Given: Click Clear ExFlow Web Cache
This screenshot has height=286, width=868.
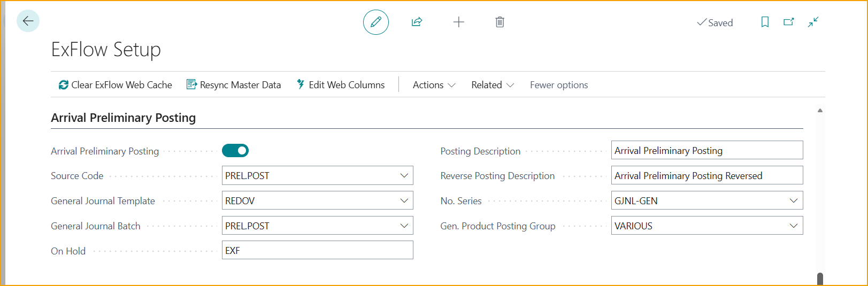Looking at the screenshot, I should (116, 85).
